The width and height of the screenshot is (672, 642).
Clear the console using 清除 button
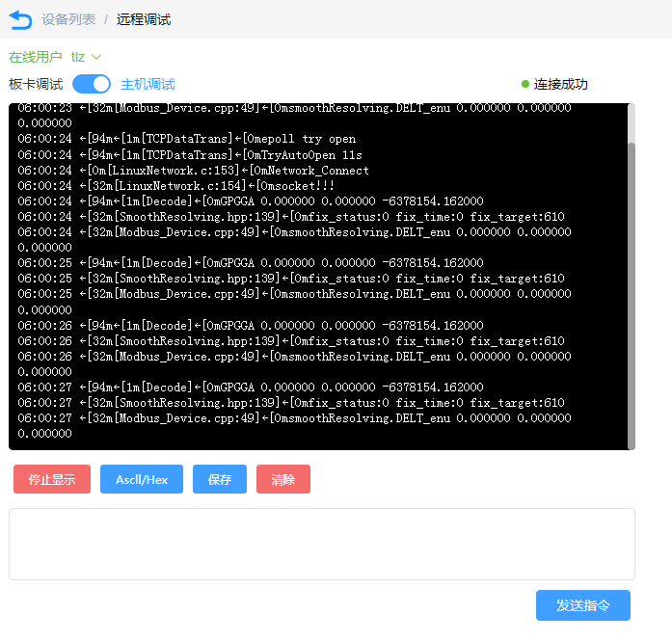pos(283,479)
